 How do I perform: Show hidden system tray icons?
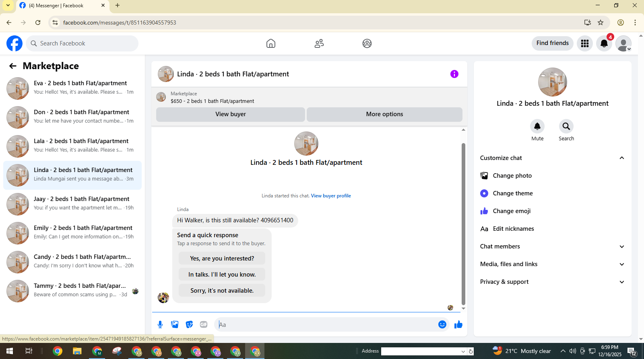point(563,351)
